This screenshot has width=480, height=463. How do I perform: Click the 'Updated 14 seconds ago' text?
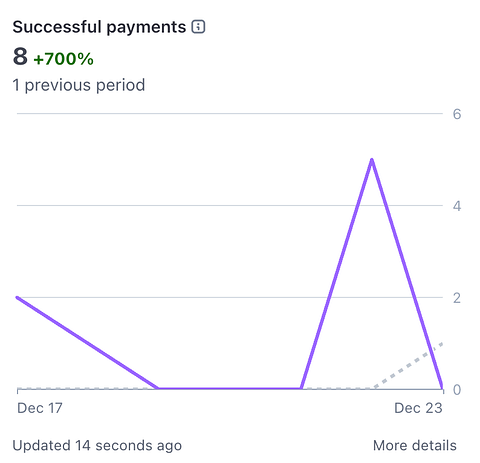coord(97,445)
